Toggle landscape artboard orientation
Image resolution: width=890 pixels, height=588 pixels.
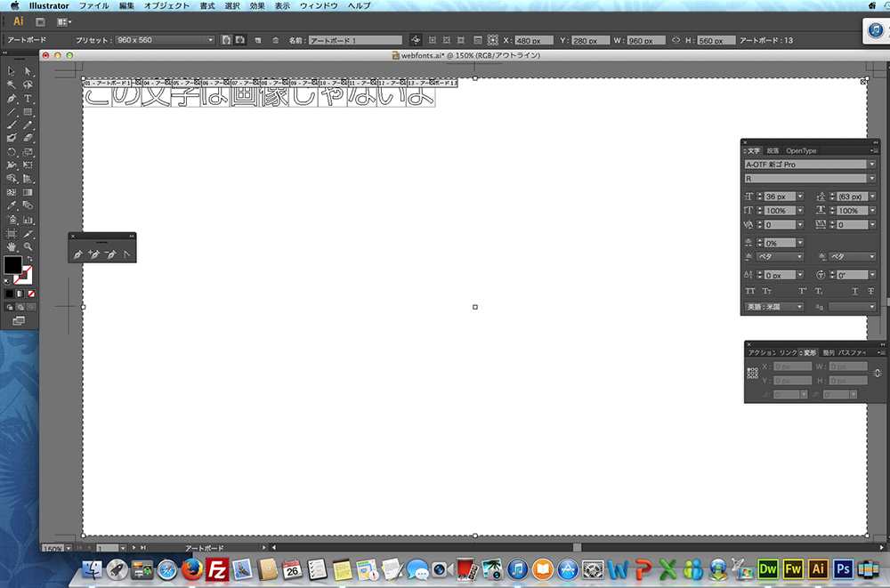click(x=240, y=40)
